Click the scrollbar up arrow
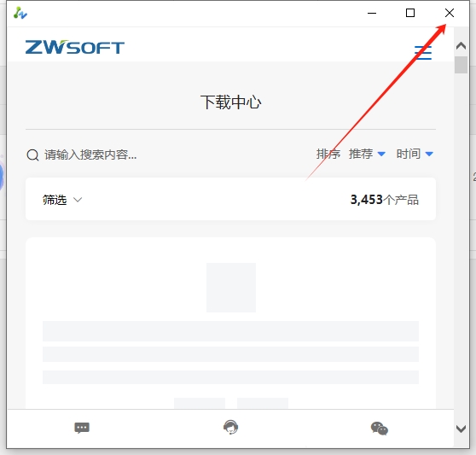 click(461, 46)
